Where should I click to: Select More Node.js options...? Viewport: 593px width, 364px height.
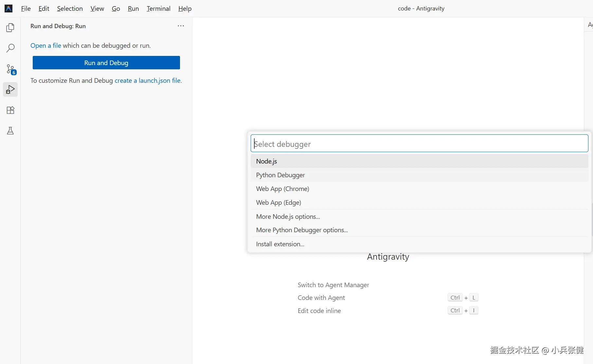[420, 217]
